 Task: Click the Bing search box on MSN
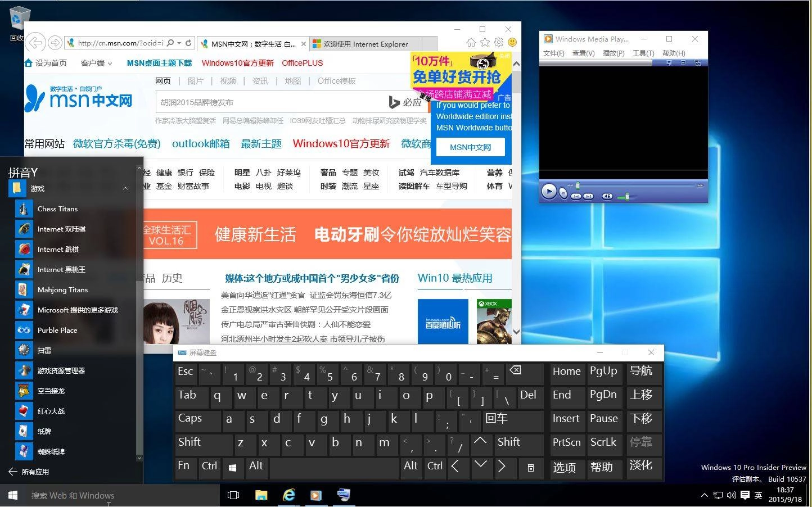coord(270,102)
